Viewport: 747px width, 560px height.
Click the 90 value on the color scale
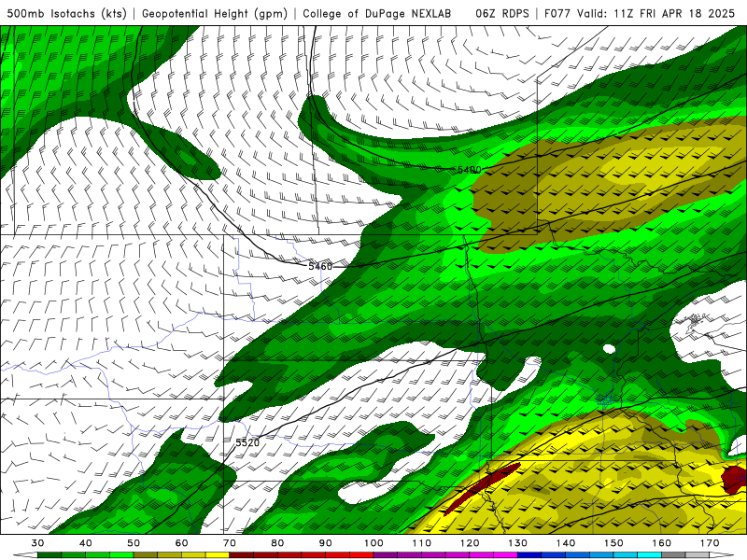[x=326, y=543]
